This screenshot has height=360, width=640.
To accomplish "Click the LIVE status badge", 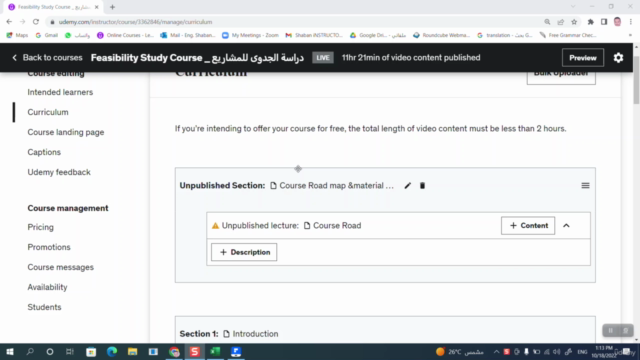I will [x=322, y=58].
